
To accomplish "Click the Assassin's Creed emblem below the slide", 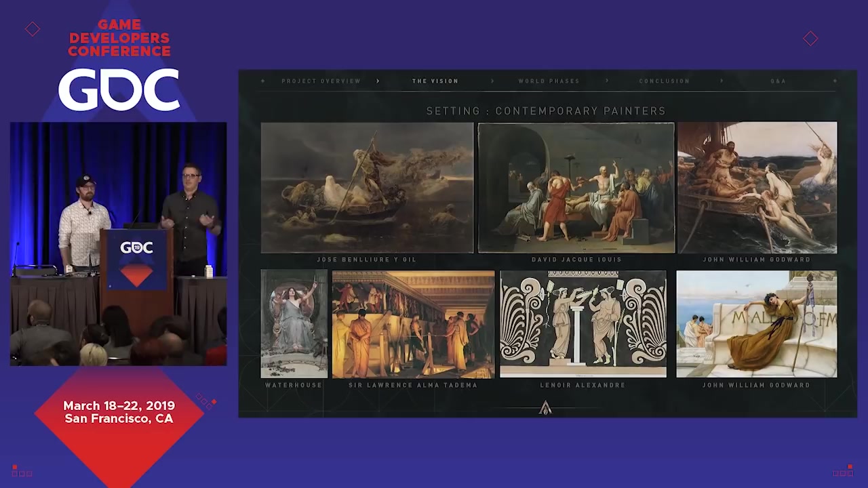I will 545,407.
